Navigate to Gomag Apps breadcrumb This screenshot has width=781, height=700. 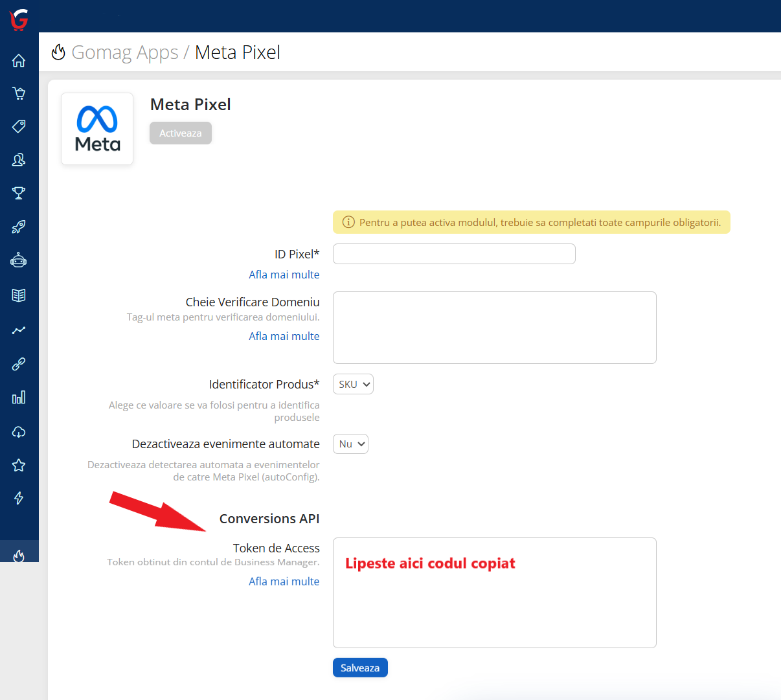125,52
